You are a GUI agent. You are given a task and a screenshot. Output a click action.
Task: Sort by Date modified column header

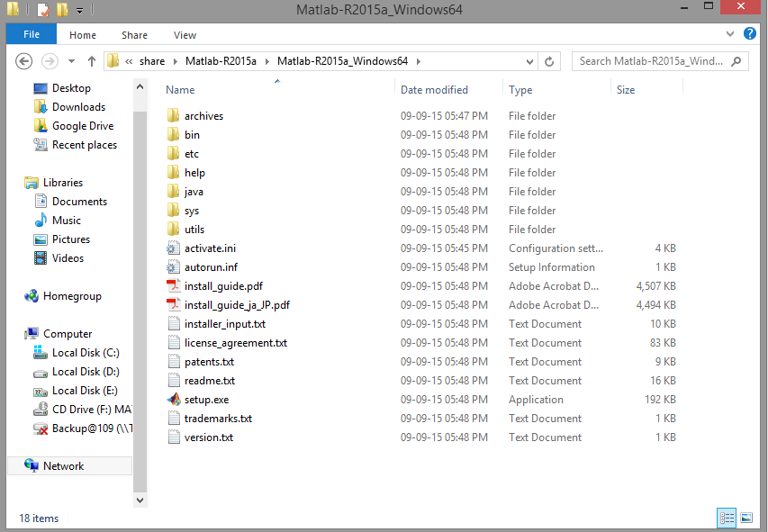[x=434, y=90]
